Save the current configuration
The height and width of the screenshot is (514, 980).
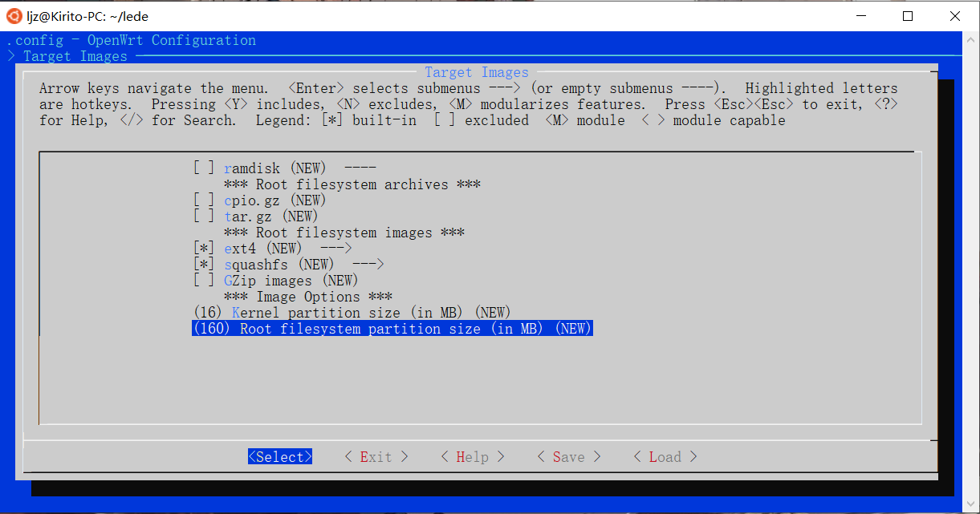point(567,456)
